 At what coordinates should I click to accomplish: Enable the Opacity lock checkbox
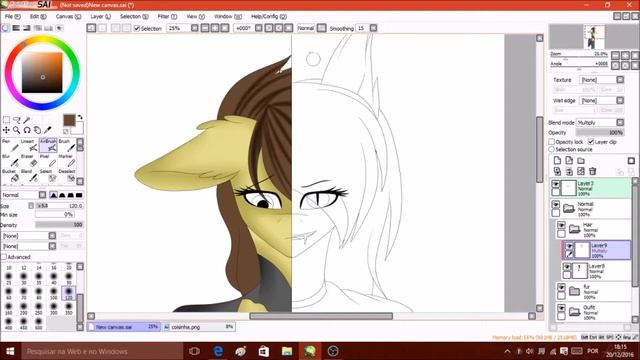click(x=551, y=142)
